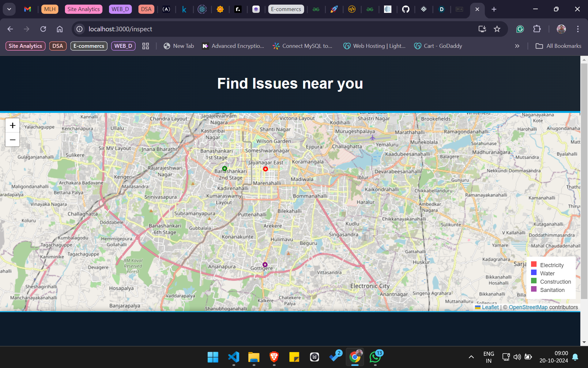Viewport: 588px width, 368px height.
Task: Click the green Construction issue marker
Action: click(224, 168)
